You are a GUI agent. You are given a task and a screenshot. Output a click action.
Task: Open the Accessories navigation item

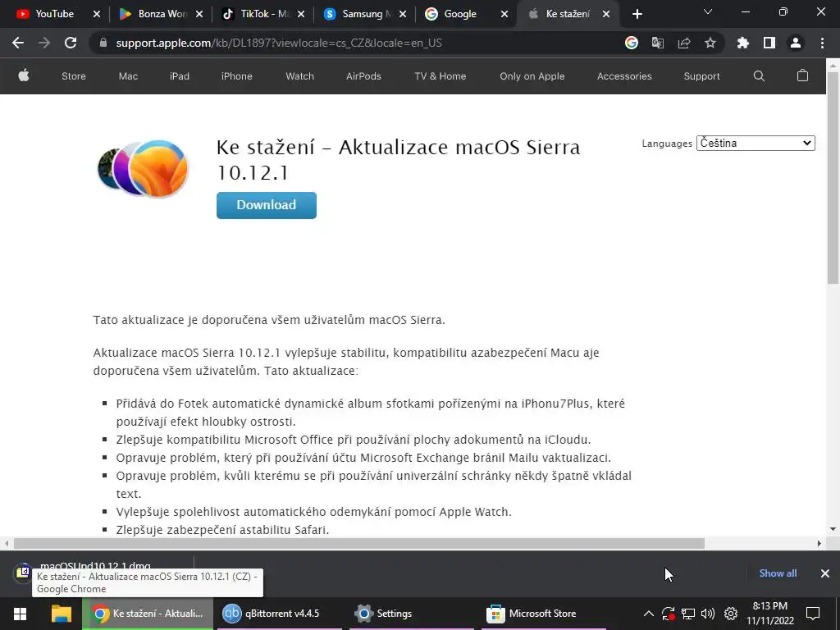(x=624, y=76)
